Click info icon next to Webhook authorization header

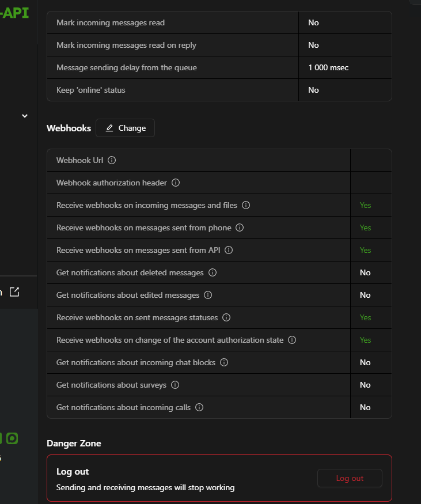point(176,183)
